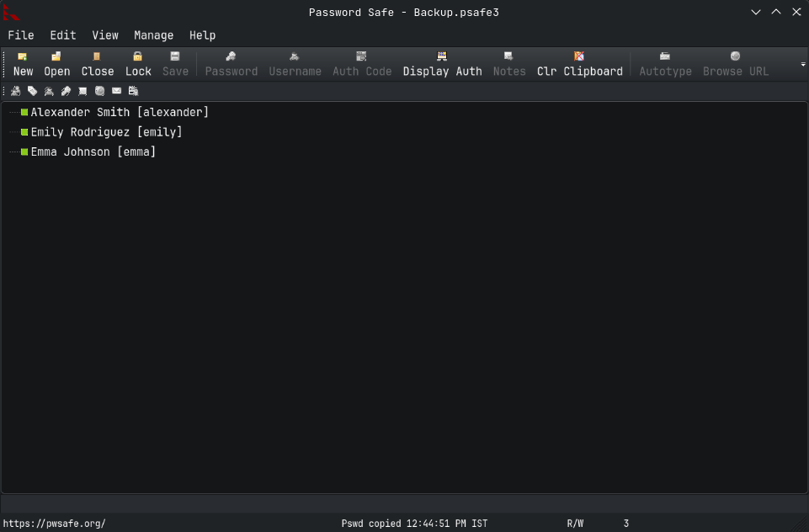Open the Manage menu
Screen dimensions: 809x532
click(x=153, y=35)
